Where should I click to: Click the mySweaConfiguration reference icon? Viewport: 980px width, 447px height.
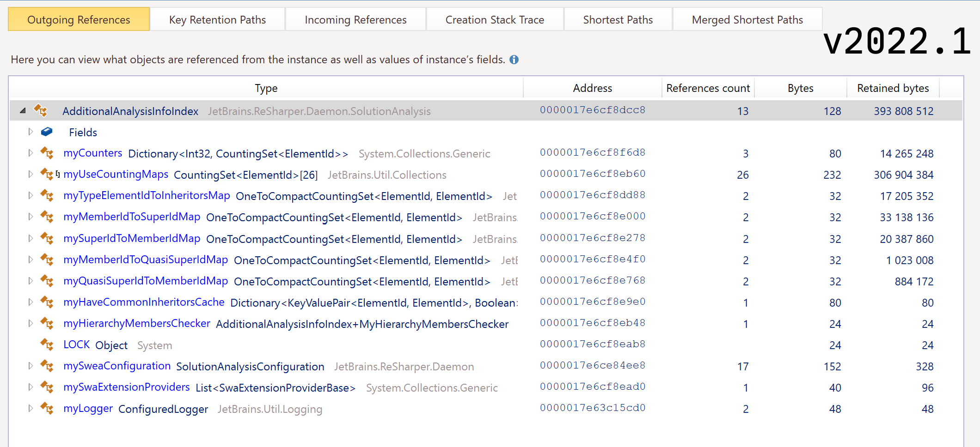(47, 366)
